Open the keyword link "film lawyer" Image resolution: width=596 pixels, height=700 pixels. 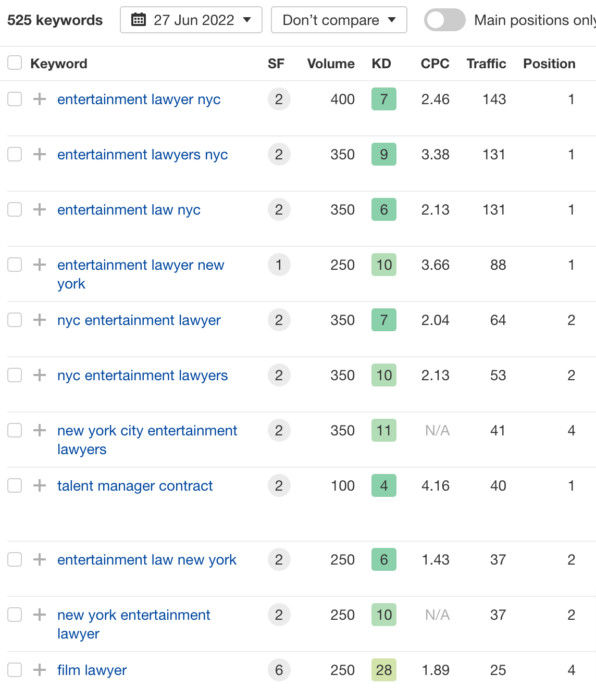[x=92, y=670]
